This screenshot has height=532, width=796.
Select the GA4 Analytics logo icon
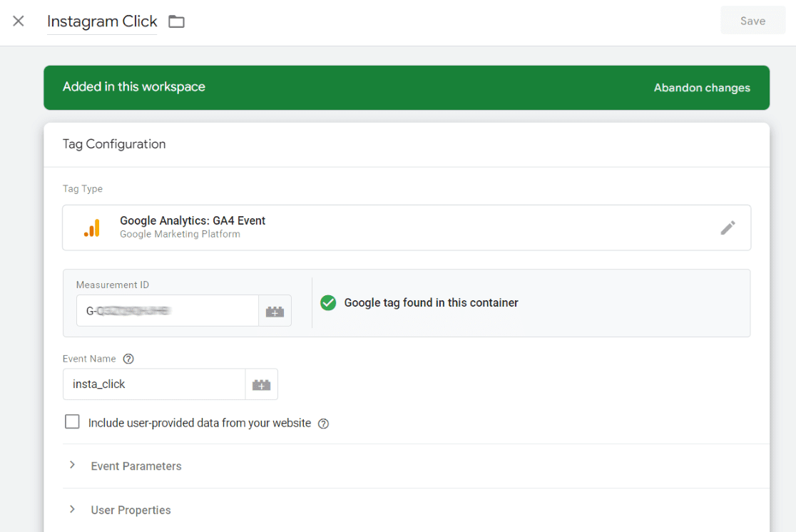click(x=92, y=227)
